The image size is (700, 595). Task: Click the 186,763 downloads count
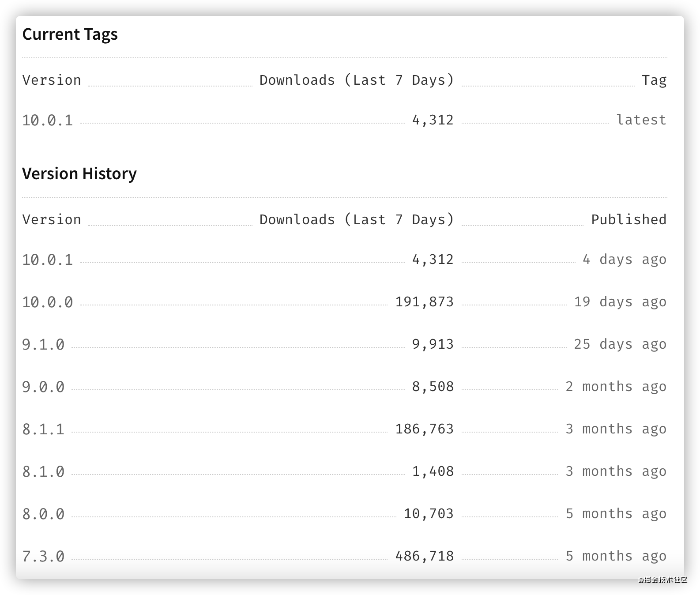pos(424,429)
